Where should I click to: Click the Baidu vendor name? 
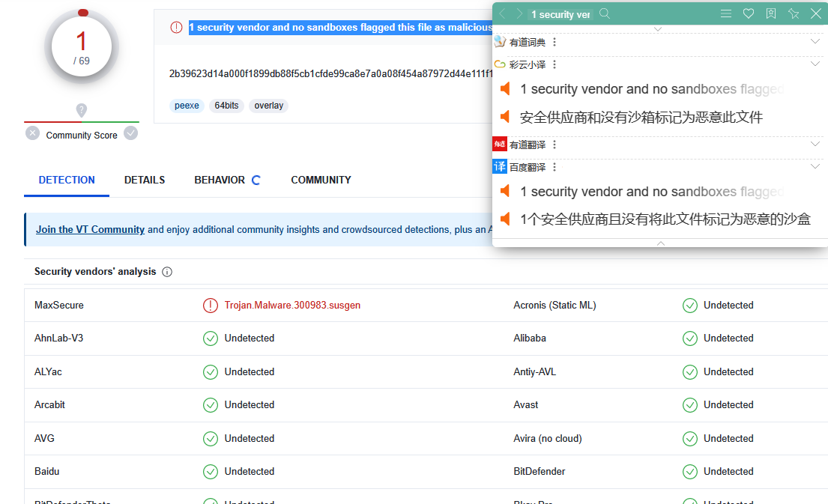[47, 471]
